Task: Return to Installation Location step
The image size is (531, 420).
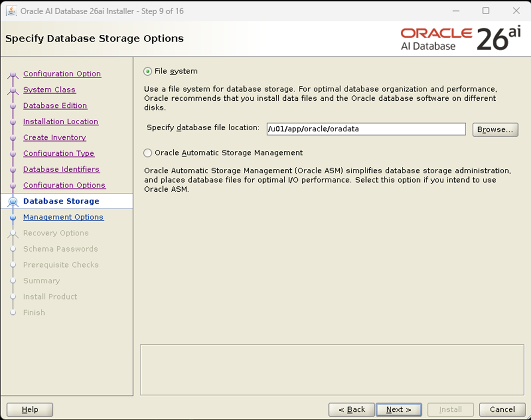Action: 60,121
